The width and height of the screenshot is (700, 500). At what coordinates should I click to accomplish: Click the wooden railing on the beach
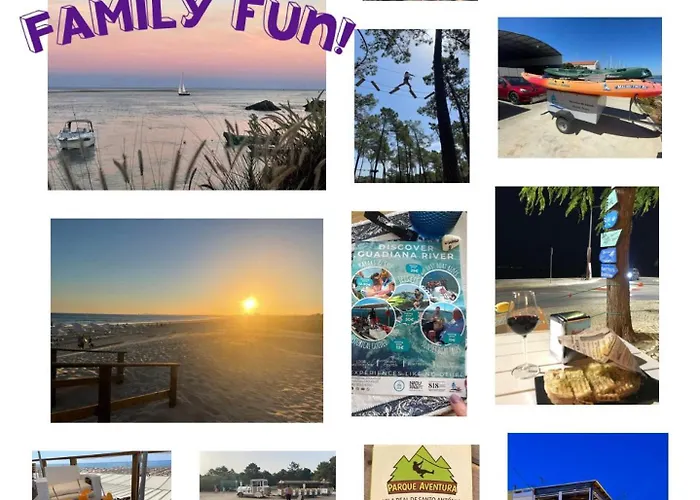click(x=114, y=386)
